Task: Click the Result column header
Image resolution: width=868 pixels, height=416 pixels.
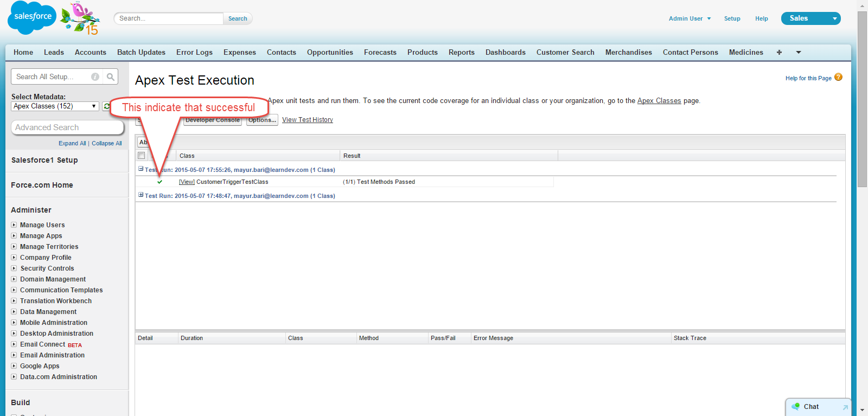Action: click(x=449, y=156)
